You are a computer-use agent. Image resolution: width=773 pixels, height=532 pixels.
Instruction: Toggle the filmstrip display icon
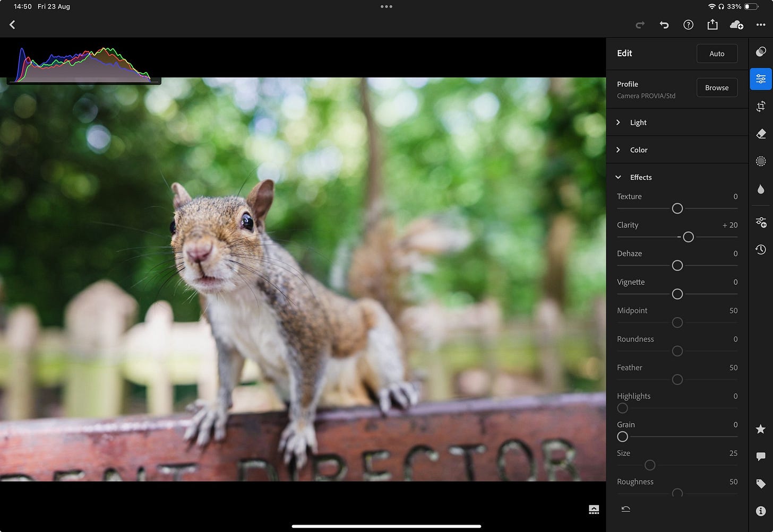594,510
